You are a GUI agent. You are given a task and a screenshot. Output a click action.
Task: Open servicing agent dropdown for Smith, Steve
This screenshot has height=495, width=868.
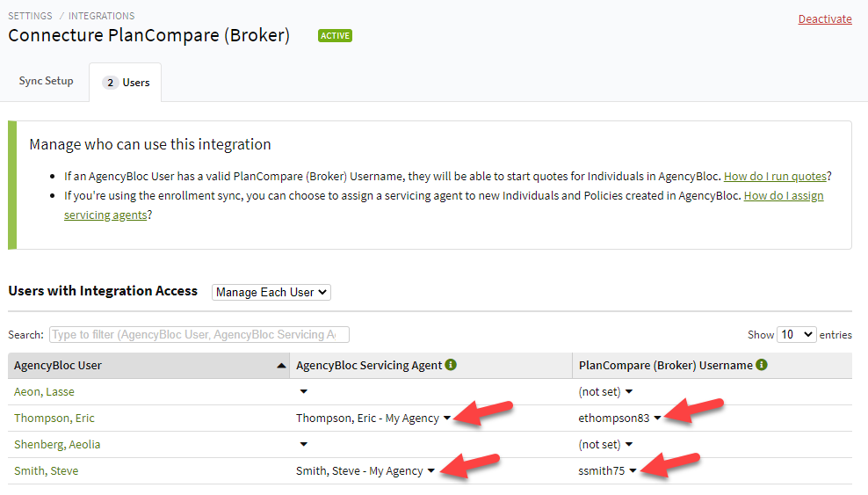tap(430, 470)
